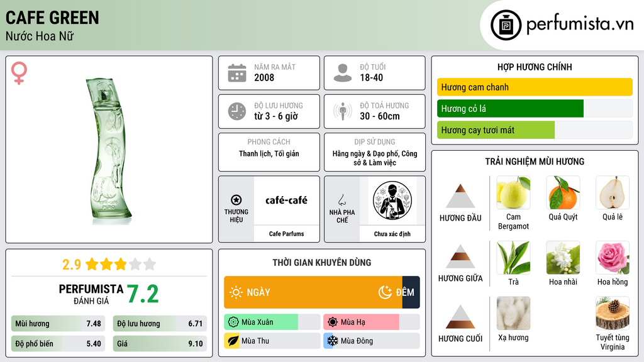This screenshot has height=362, width=644.
Task: Click the từ 3 - 6 giờ longevity value
Action: coord(276,116)
